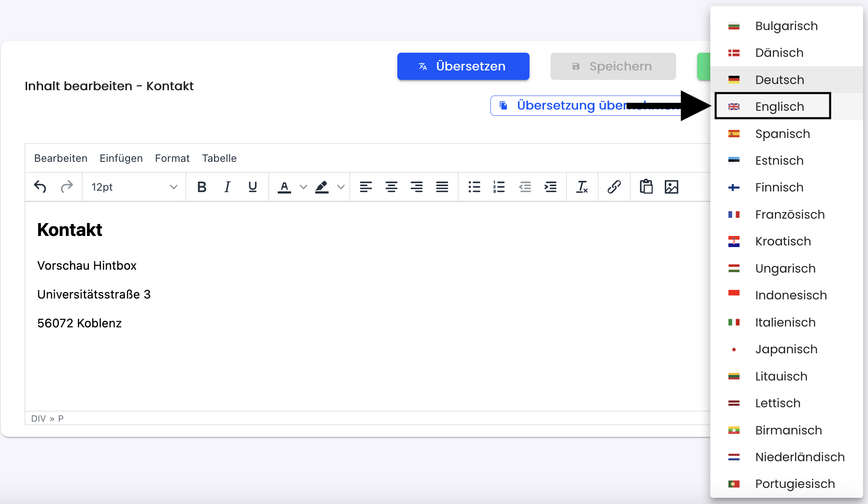Click the Kontakt heading in the editor
The image size is (868, 504).
pyautogui.click(x=70, y=230)
